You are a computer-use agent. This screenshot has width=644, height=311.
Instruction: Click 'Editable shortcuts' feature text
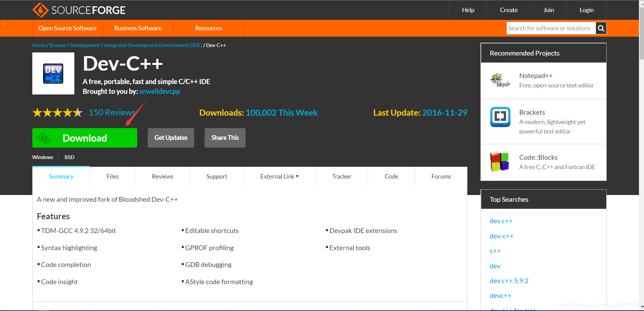coord(212,231)
